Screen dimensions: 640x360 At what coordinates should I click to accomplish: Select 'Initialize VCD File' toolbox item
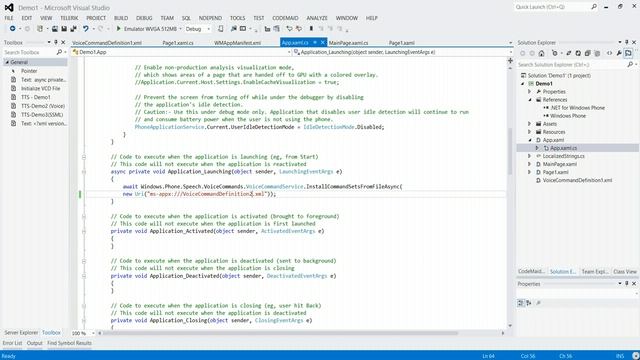point(40,89)
